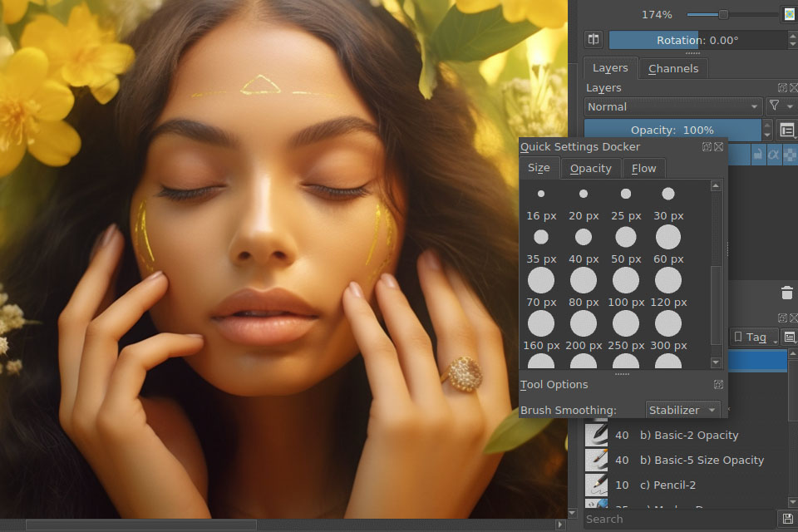Float the Quick Settings Docker panel

coord(707,146)
